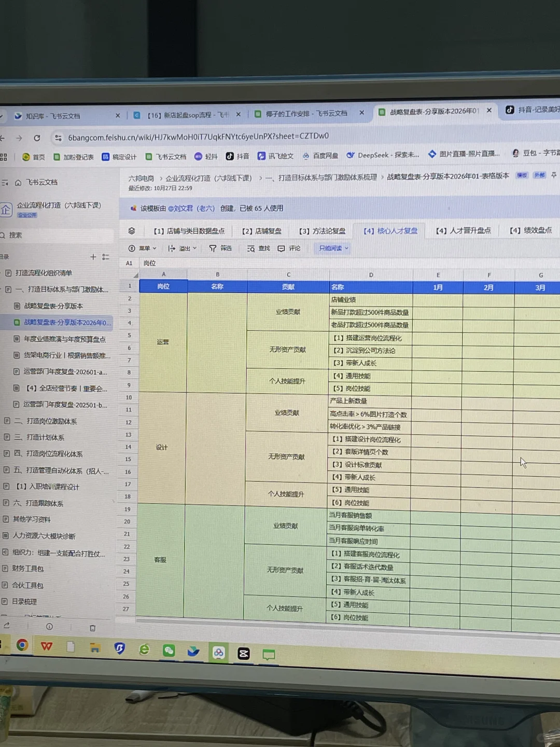This screenshot has width=560, height=747.
Task: Click the sidebar collapse icon near 飞书云文档
Action: pyautogui.click(x=5, y=183)
